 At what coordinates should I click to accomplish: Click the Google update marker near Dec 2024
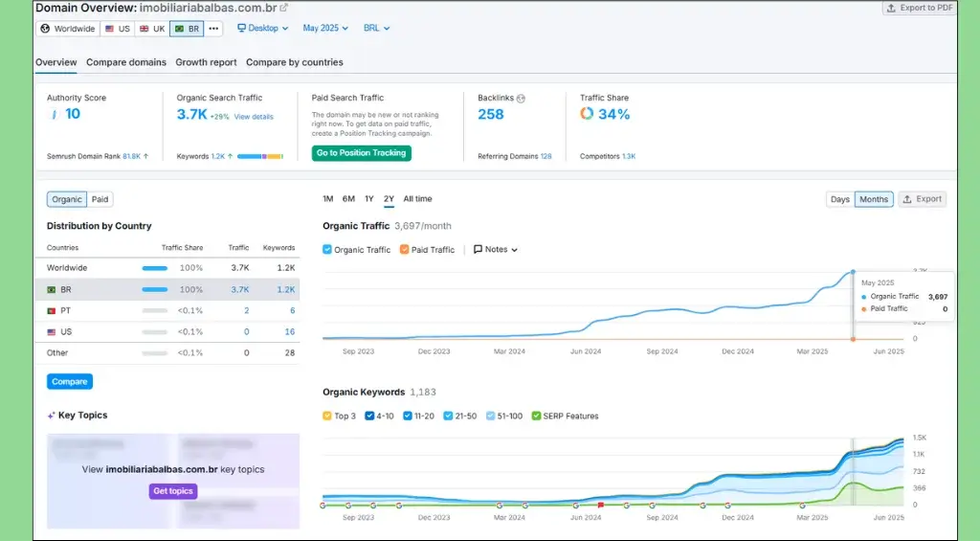[728, 505]
